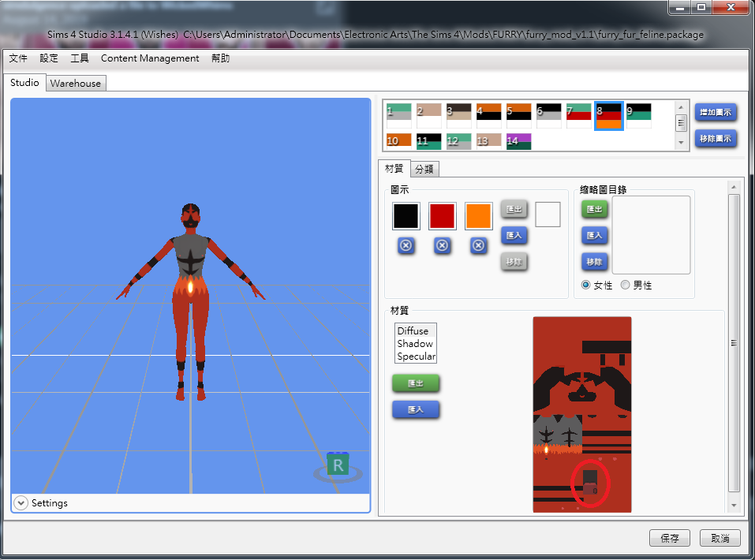Viewport: 755px width, 560px height.
Task: Export the texture with the green 匯出 button
Action: coord(416,383)
